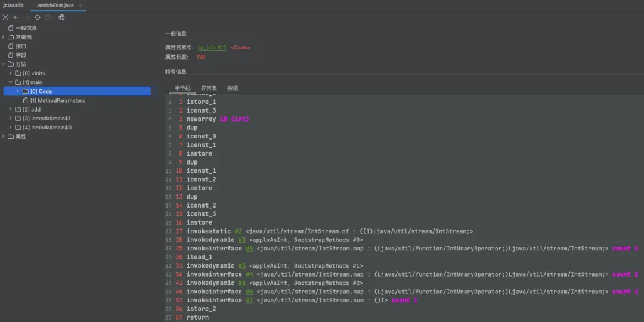Click the close toolbar icon (X)

tap(5, 17)
